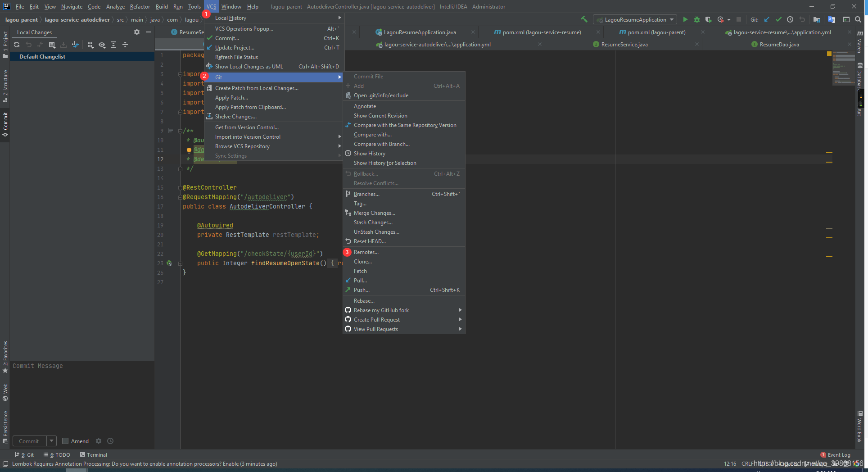Choose Push... in the Git submenu
868x472 pixels.
click(404, 290)
